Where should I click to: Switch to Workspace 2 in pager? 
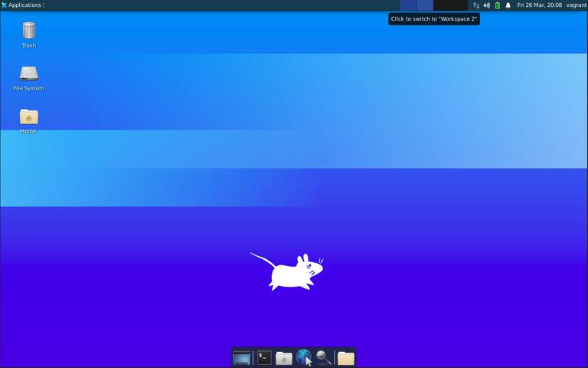pos(425,5)
